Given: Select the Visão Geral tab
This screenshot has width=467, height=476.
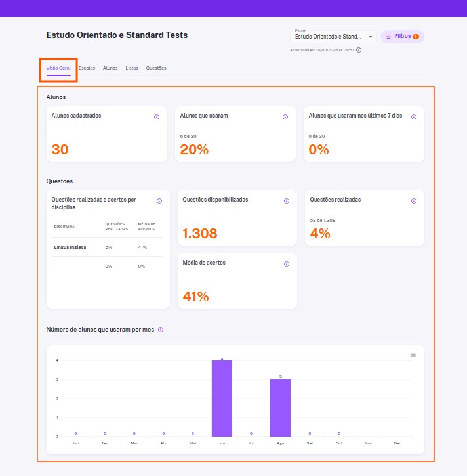Looking at the screenshot, I should click(x=58, y=68).
